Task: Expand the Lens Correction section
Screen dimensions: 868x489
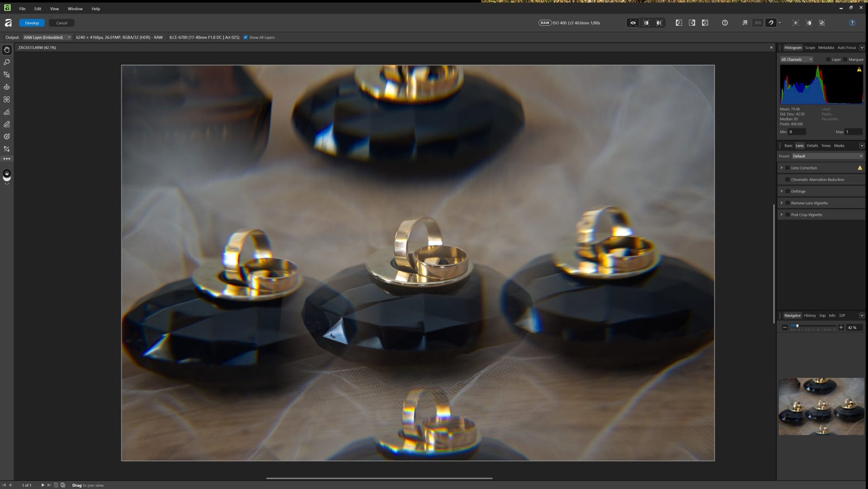Action: 782,168
